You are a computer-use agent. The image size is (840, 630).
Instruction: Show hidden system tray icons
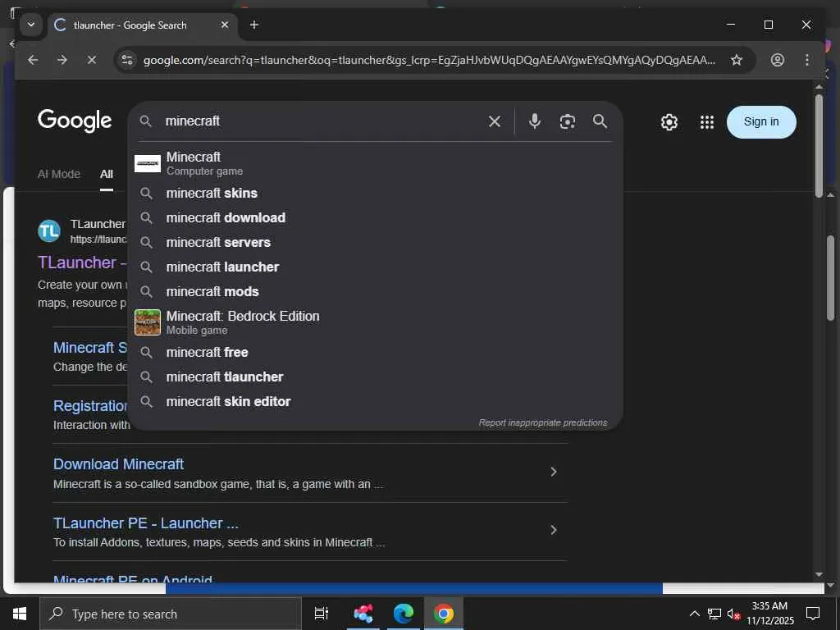pyautogui.click(x=694, y=614)
